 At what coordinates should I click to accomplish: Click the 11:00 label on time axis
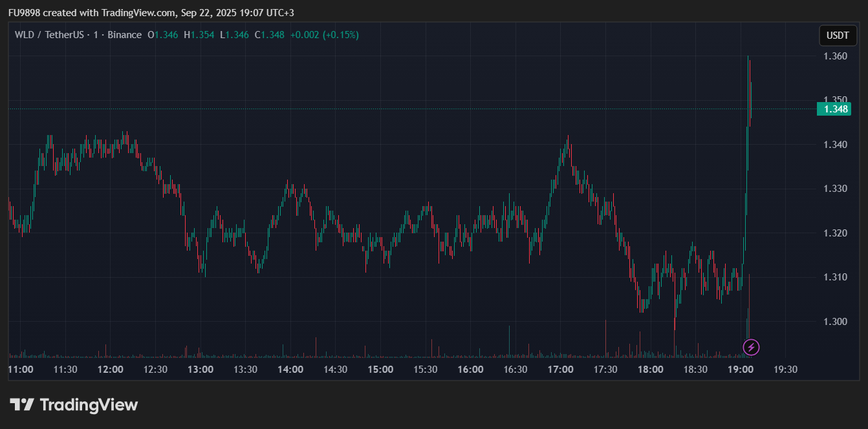20,370
